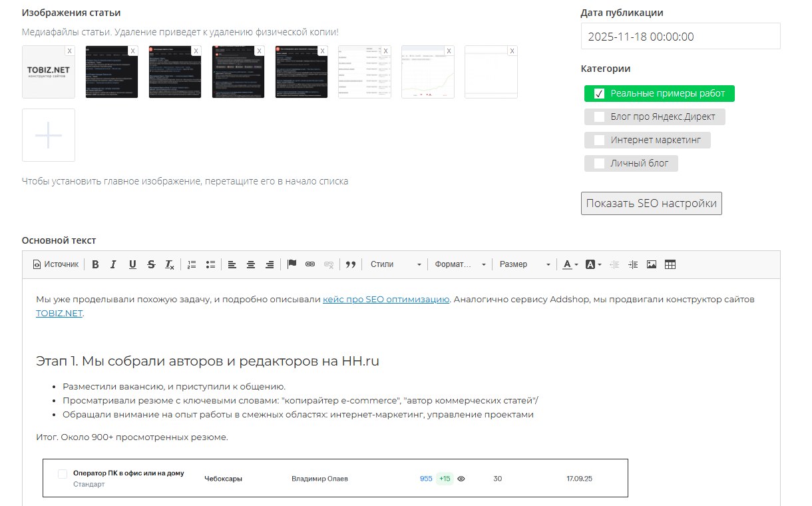Insert a numbered list
812x506 pixels.
tap(192, 264)
